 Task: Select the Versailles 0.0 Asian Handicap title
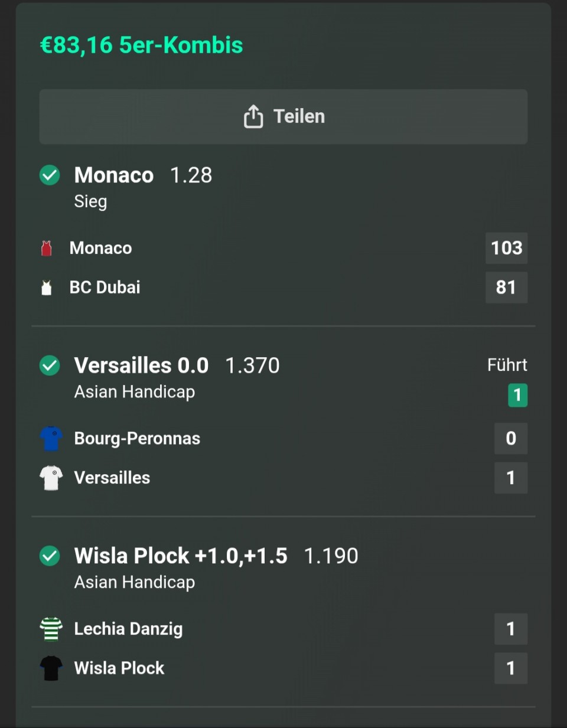(x=141, y=366)
